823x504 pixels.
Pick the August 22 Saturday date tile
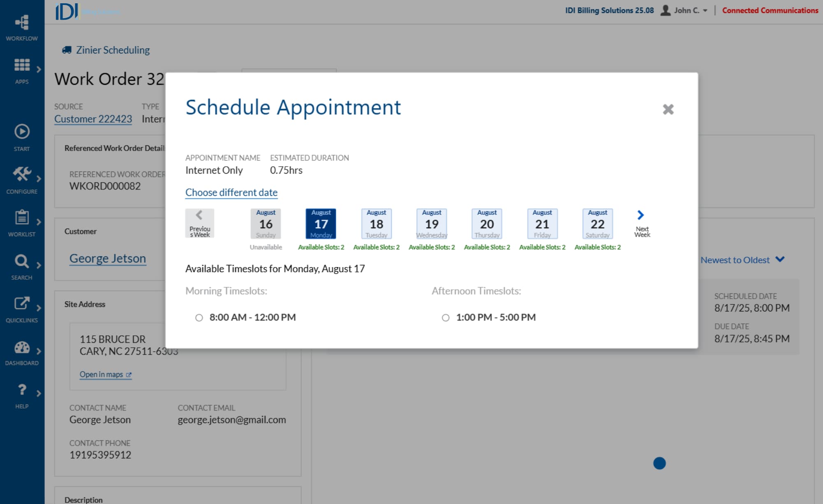click(597, 224)
